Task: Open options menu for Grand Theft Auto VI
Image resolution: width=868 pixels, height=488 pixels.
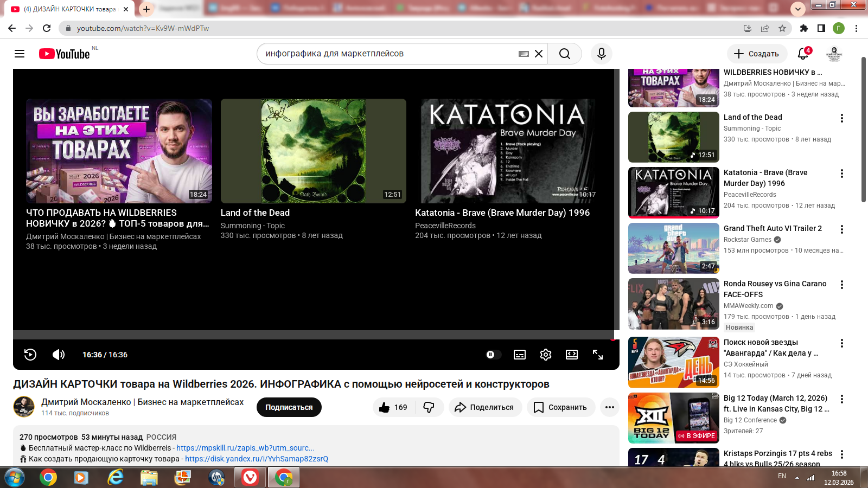Action: pos(842,229)
